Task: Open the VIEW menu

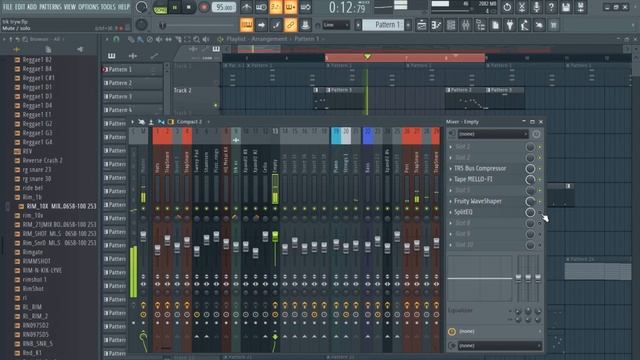Action: pyautogui.click(x=70, y=7)
